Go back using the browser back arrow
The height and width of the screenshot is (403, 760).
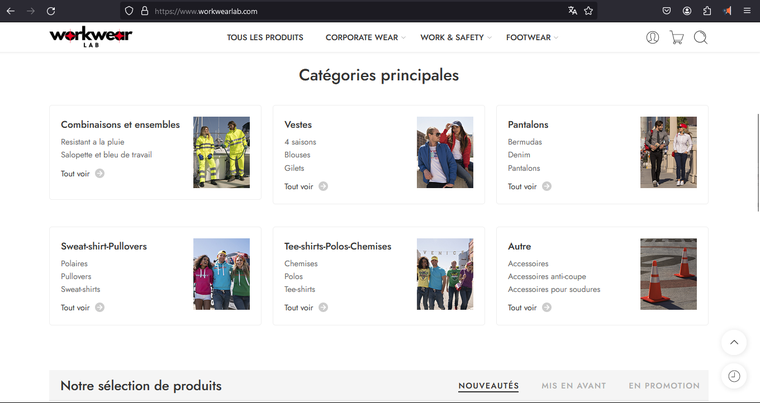pos(11,11)
